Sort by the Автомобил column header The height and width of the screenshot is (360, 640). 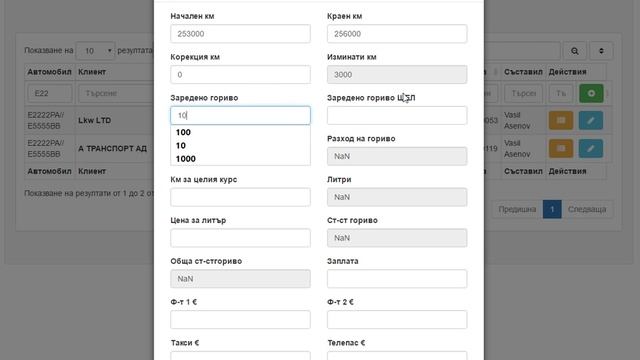pos(49,72)
